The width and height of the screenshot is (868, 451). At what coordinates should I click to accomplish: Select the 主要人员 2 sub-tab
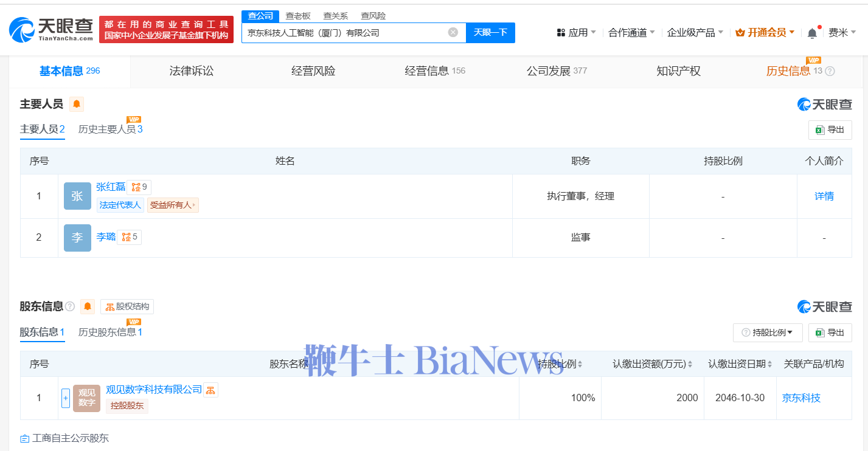(x=43, y=129)
